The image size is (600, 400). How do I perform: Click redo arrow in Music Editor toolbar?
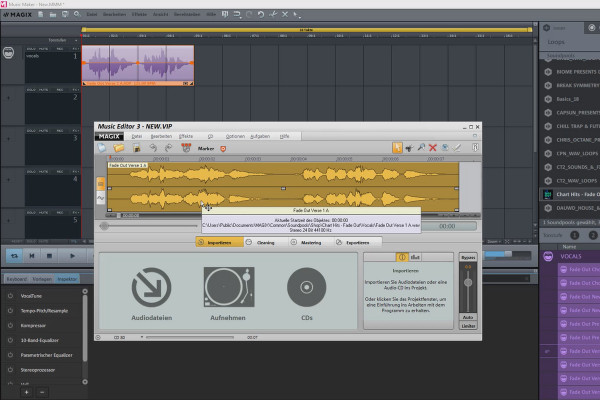coord(168,148)
